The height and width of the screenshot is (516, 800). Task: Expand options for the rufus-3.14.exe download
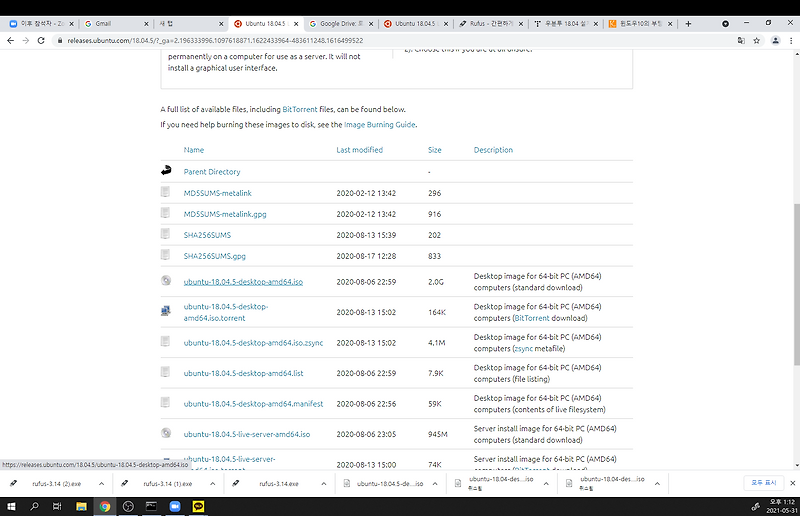pos(323,484)
